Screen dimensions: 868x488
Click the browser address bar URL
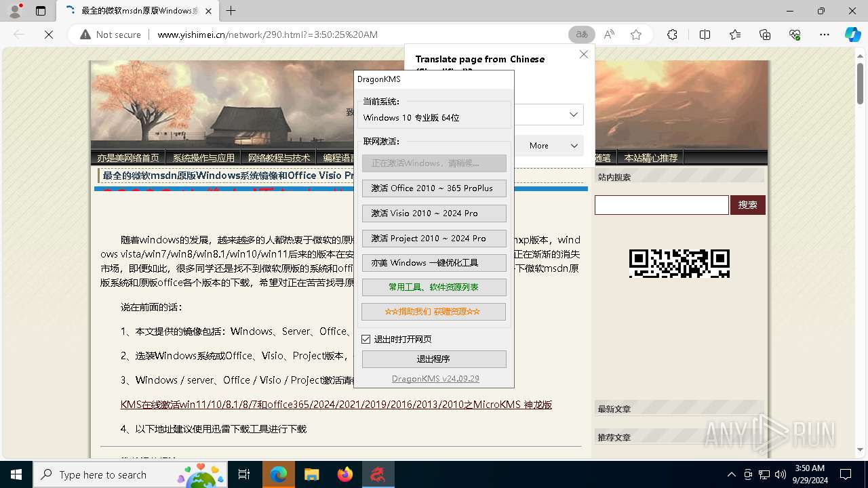tap(267, 35)
